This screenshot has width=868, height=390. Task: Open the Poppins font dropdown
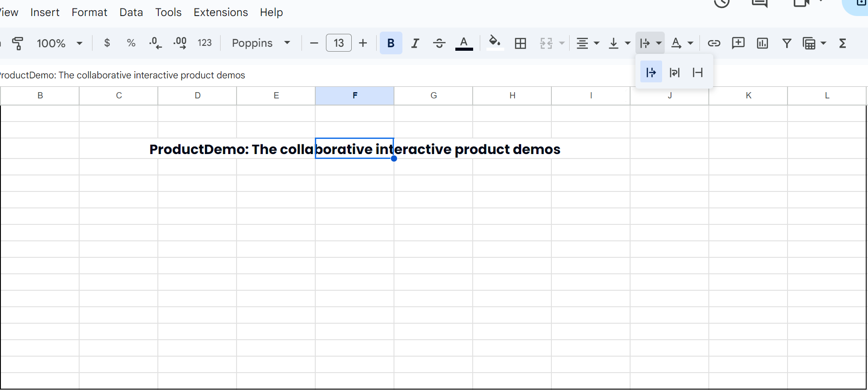pos(261,43)
